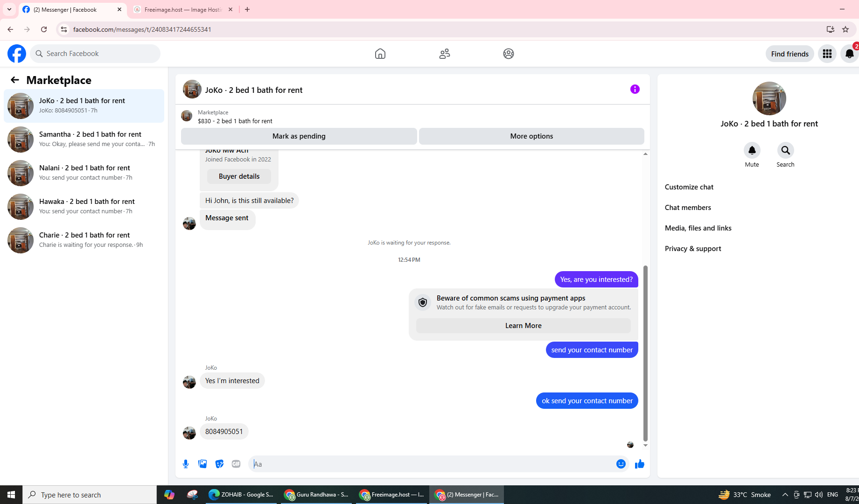This screenshot has height=504, width=859.
Task: Click the chat scroll down arrow
Action: (645, 446)
